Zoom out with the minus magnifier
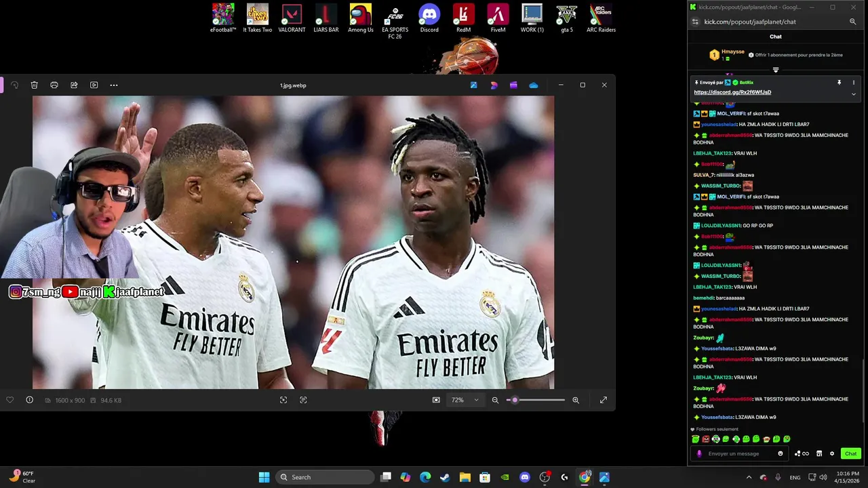Viewport: 868px width, 488px height. [x=495, y=400]
